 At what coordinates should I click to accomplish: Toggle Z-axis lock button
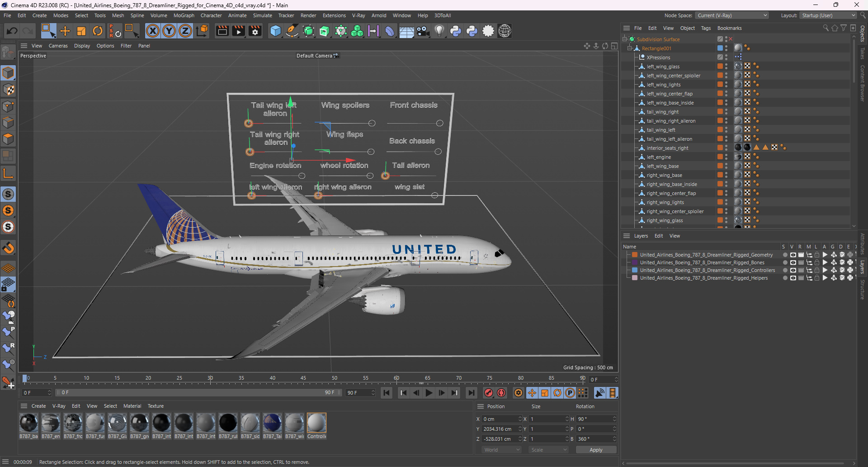pos(185,31)
